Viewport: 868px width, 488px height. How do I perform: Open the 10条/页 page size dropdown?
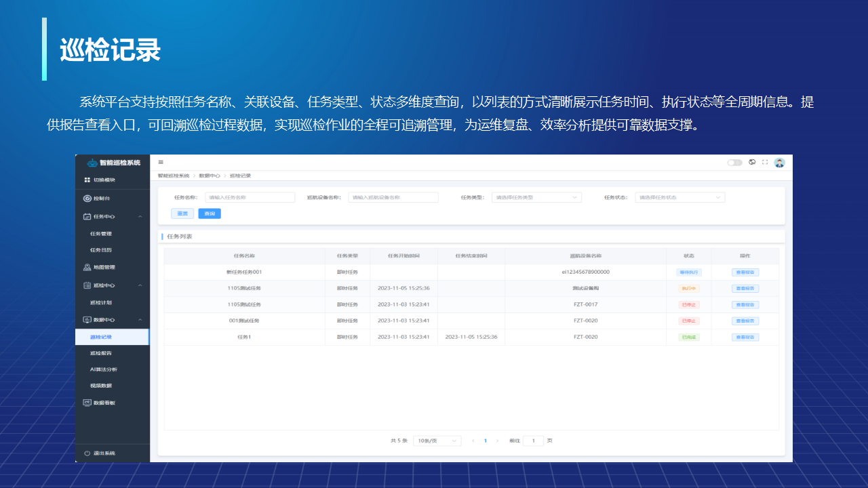(437, 441)
